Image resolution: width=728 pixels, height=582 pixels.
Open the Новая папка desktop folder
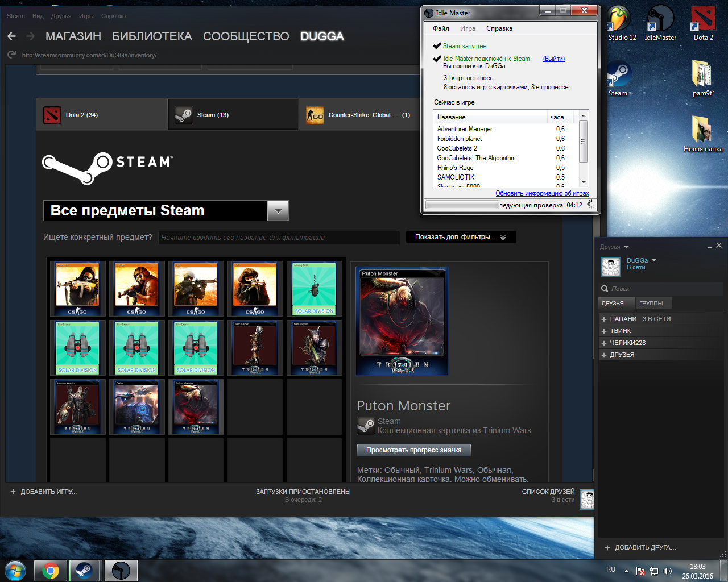click(x=703, y=134)
